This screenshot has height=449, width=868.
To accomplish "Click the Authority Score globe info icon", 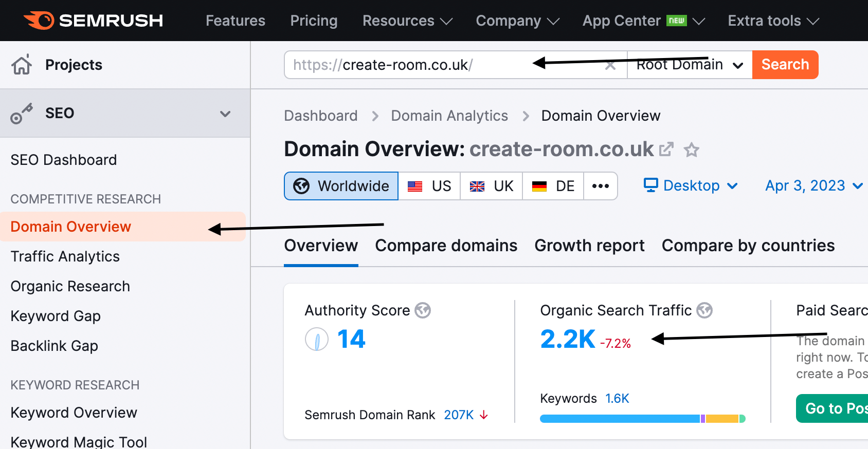I will click(x=423, y=310).
